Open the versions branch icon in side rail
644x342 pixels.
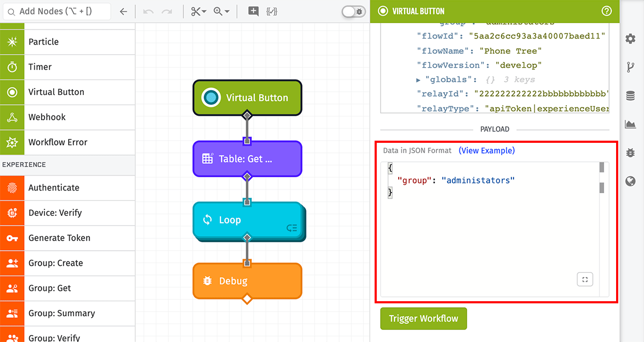pos(631,67)
